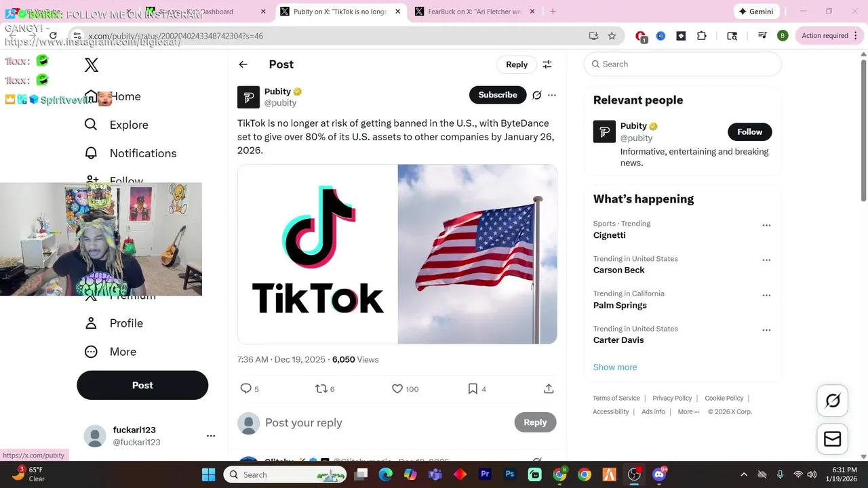868x488 pixels.
Task: Open messages envelope floating button
Action: [832, 439]
